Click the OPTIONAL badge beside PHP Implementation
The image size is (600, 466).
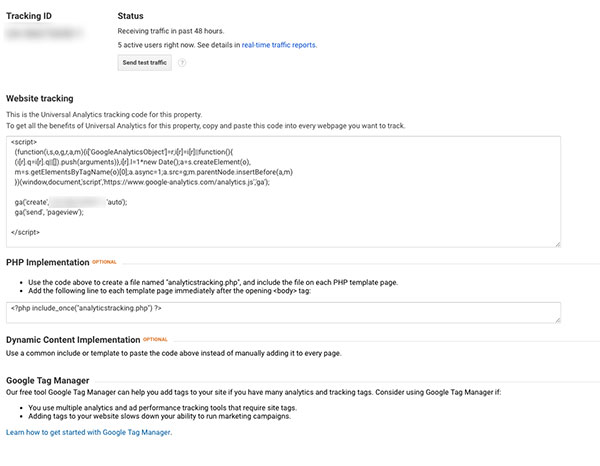click(x=104, y=262)
